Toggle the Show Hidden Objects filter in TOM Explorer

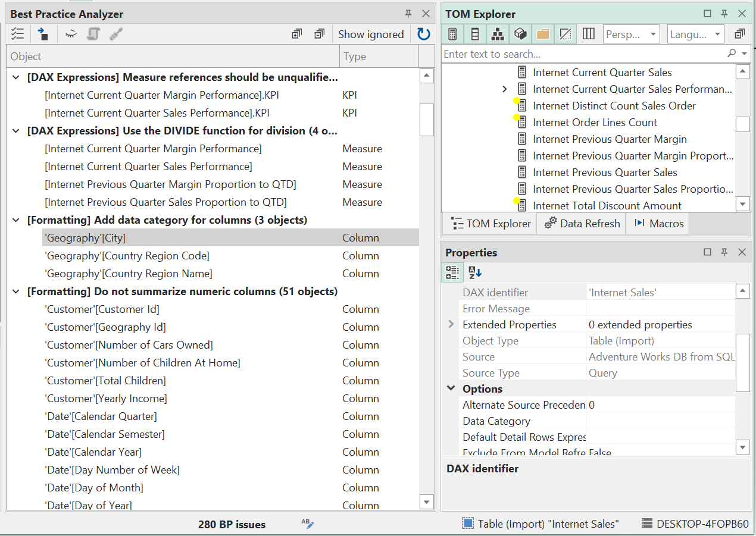[565, 34]
